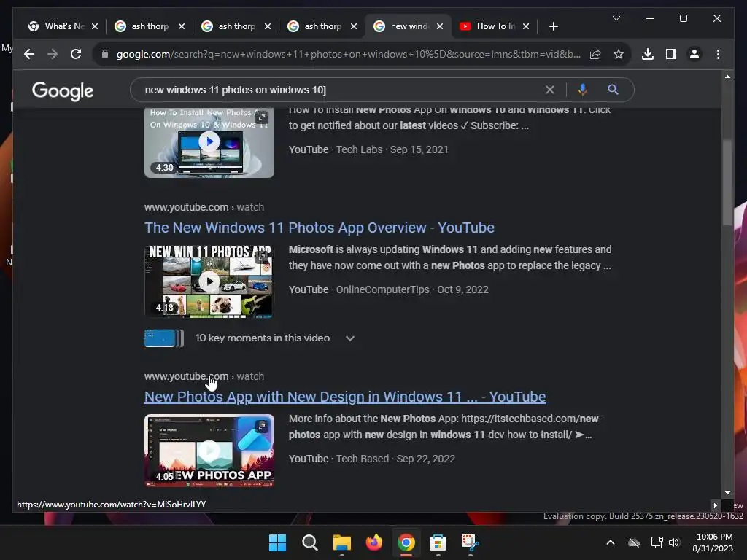Click the browser forward arrow

(x=53, y=54)
